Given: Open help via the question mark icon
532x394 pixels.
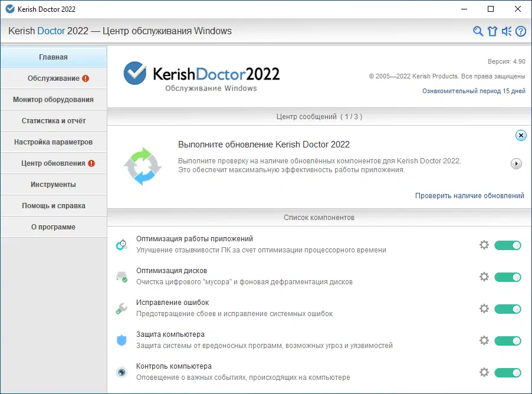Looking at the screenshot, I should (x=521, y=31).
